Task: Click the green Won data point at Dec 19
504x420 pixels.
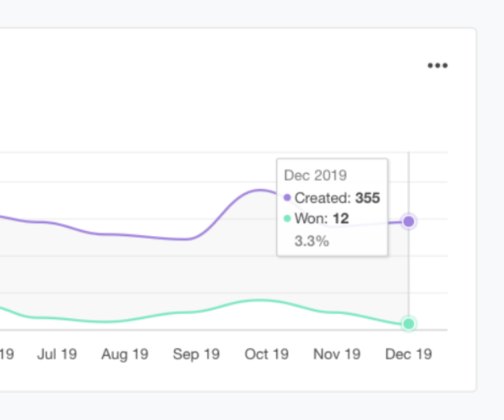Action: coord(408,324)
